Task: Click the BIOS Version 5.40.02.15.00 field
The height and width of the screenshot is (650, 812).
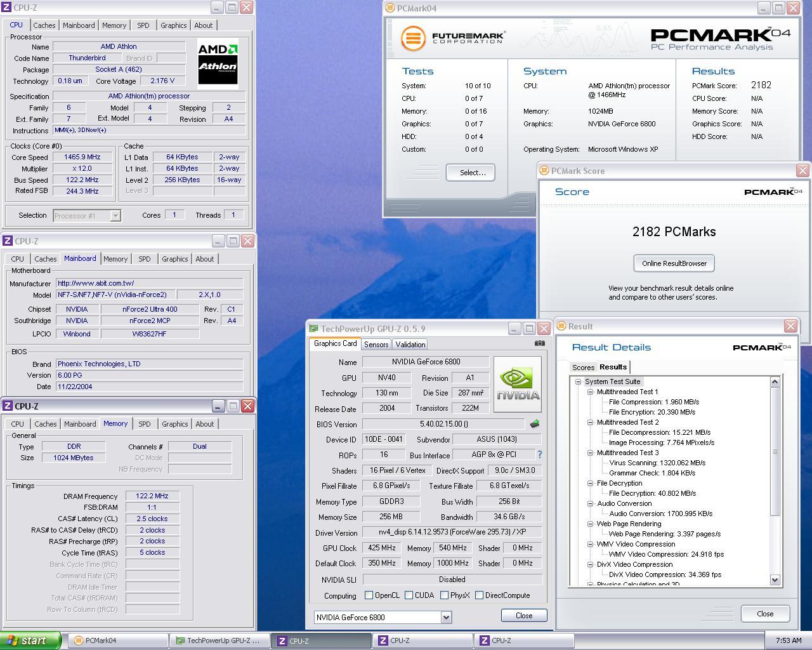Action: (443, 424)
